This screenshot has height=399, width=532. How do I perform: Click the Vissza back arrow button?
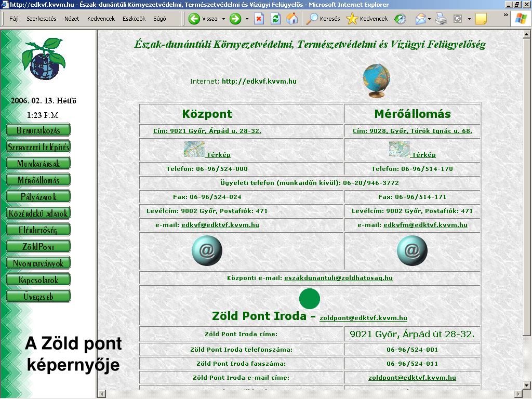coord(203,19)
